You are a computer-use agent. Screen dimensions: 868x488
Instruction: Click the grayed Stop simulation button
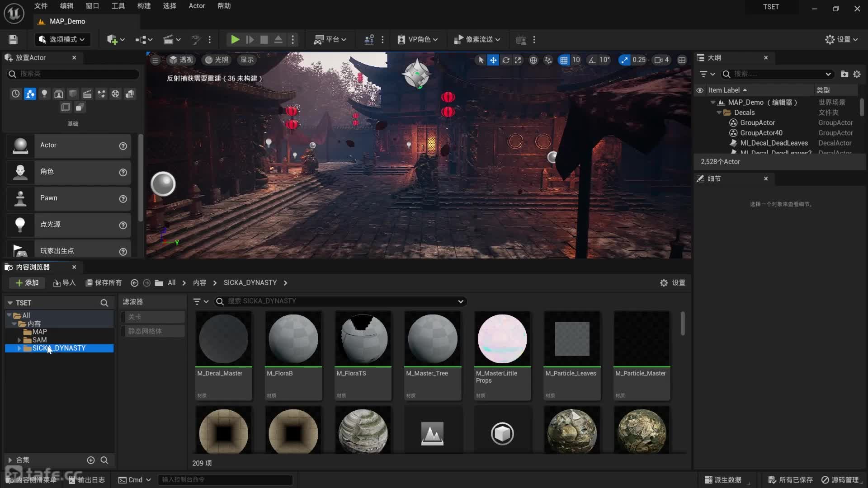[264, 40]
